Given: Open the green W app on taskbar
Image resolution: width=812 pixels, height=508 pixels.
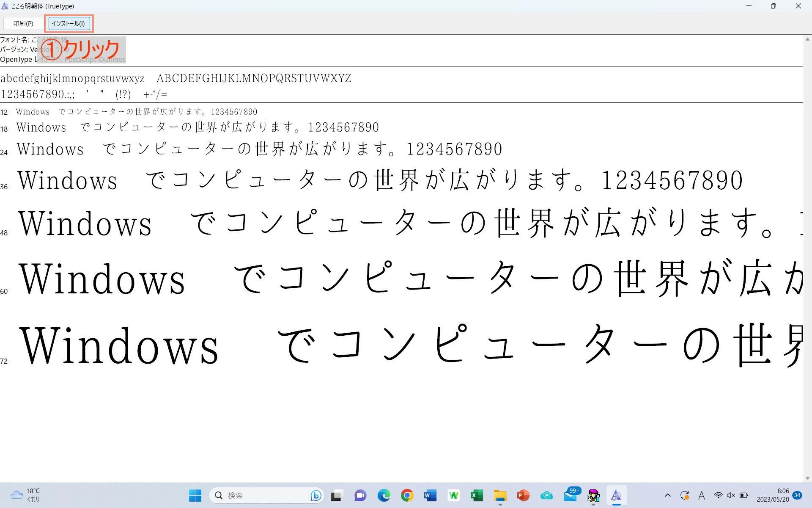Looking at the screenshot, I should (x=453, y=495).
